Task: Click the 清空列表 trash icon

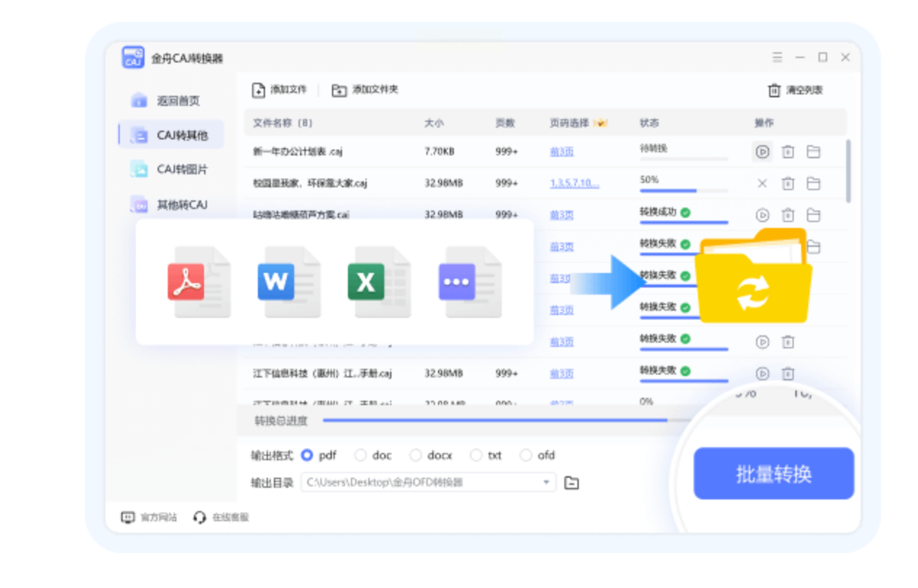Action: pyautogui.click(x=774, y=91)
